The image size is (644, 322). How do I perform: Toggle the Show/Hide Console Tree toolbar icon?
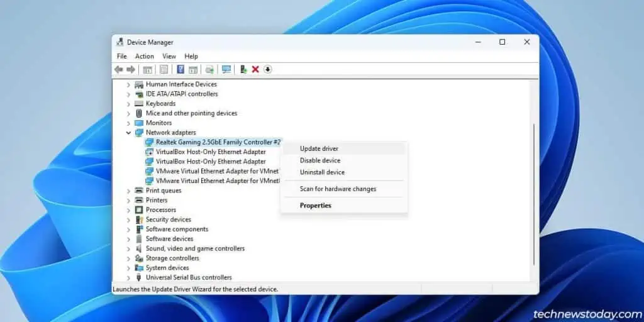tap(147, 70)
